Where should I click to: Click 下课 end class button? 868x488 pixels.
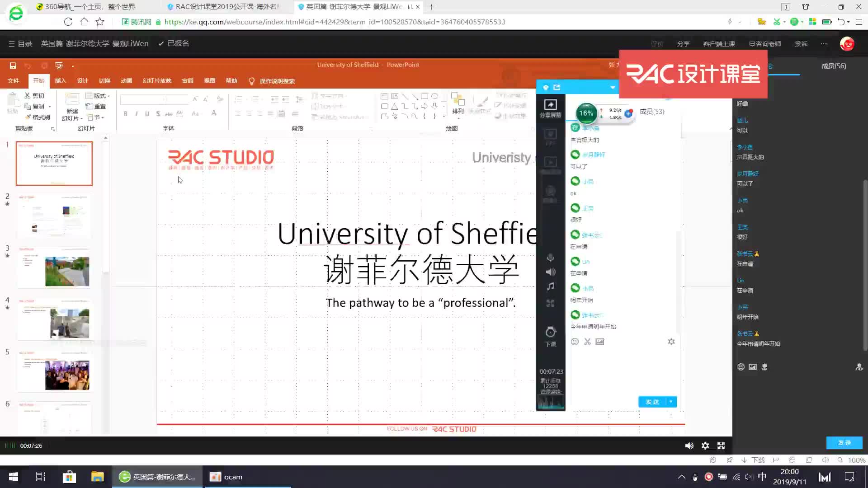(x=550, y=337)
